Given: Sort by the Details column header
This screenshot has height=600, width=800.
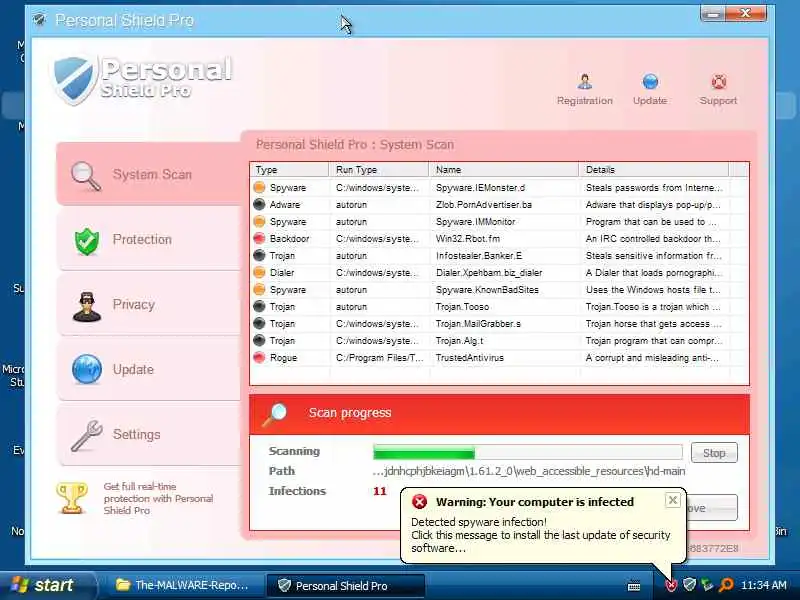Looking at the screenshot, I should (654, 170).
